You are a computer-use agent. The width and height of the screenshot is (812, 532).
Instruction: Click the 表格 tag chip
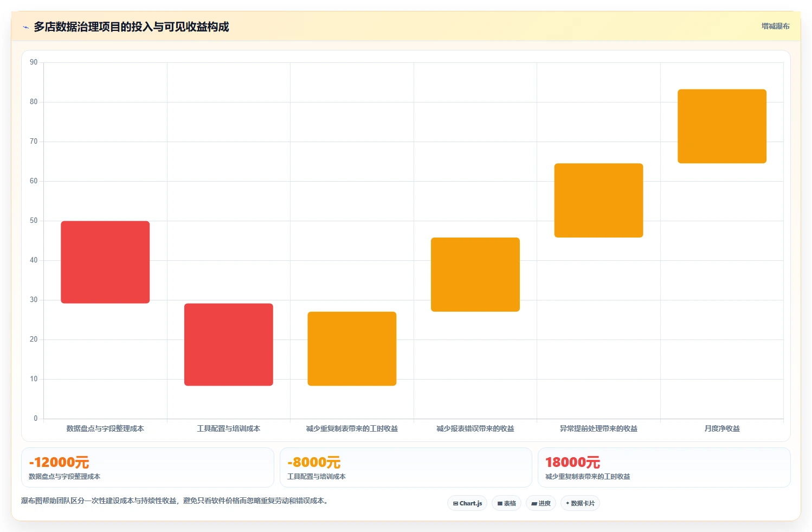pyautogui.click(x=506, y=503)
